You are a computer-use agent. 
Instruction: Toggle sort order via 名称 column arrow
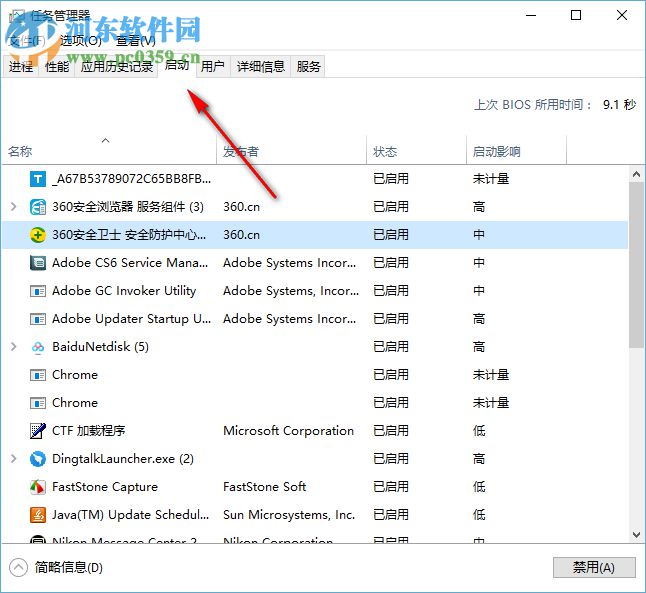(x=106, y=141)
